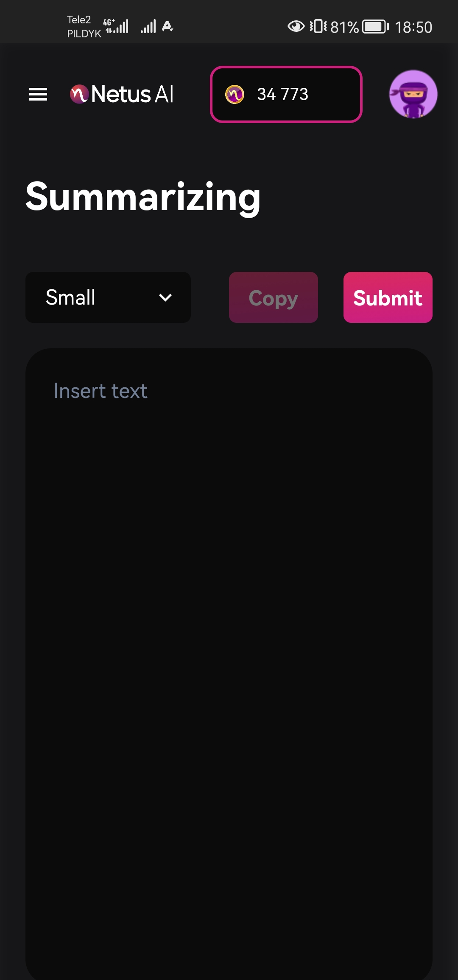Click the Netus AI logo swirl icon
The height and width of the screenshot is (980, 458).
79,94
